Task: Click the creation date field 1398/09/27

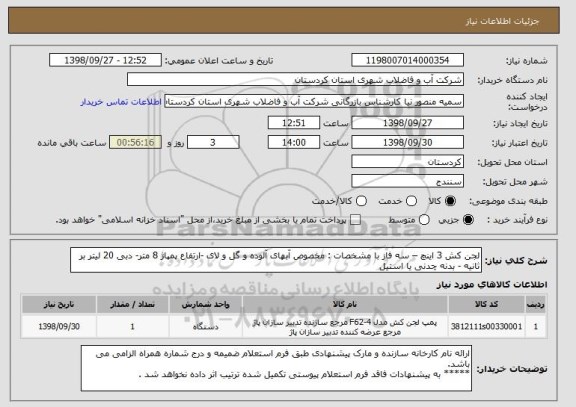Action: pos(407,123)
